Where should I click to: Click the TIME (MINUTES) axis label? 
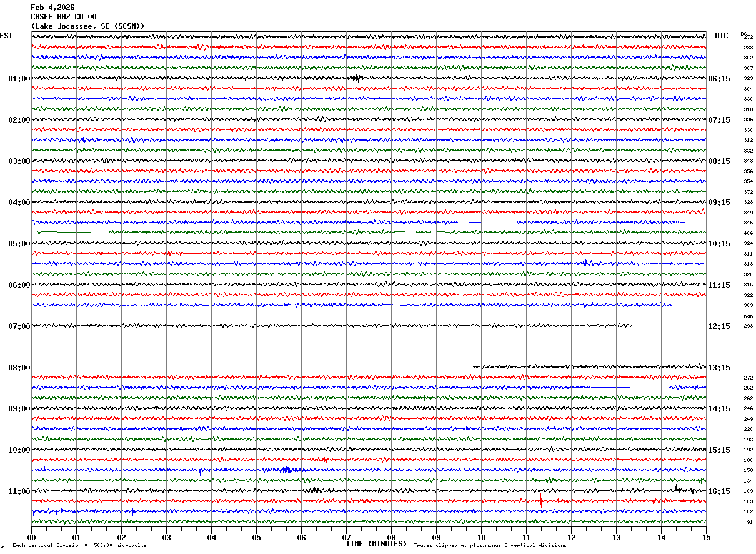pos(376,544)
